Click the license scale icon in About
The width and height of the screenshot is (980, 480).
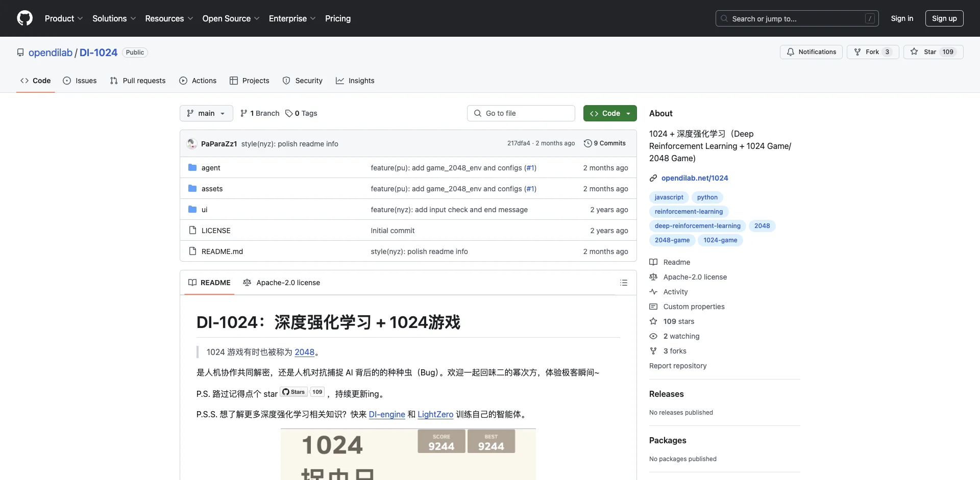[x=653, y=277]
